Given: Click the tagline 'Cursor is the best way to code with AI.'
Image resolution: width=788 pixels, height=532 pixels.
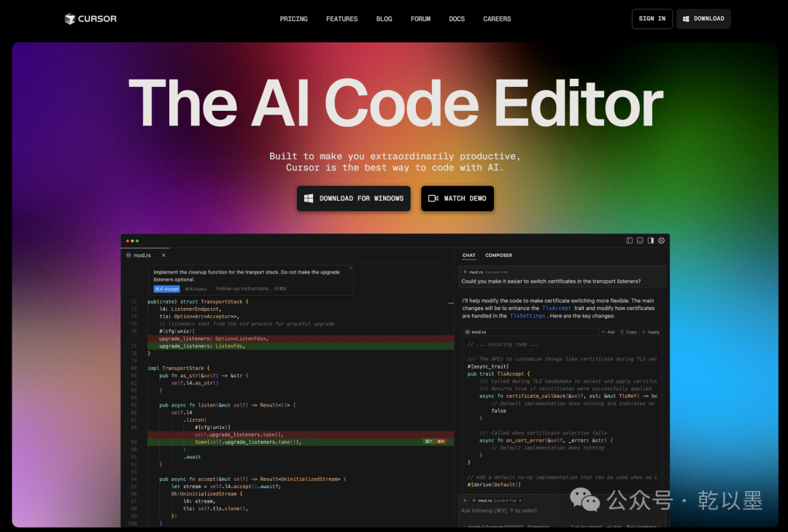Looking at the screenshot, I should click(x=395, y=168).
